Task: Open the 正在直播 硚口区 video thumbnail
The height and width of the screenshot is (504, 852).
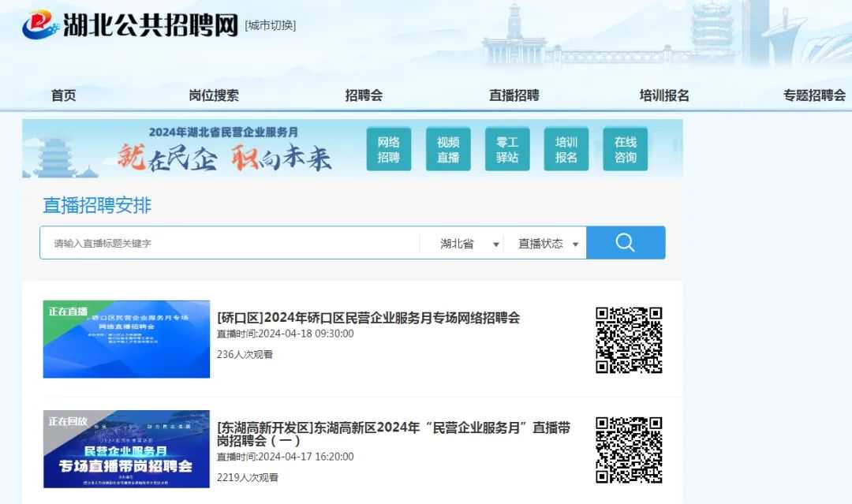Action: point(126,339)
